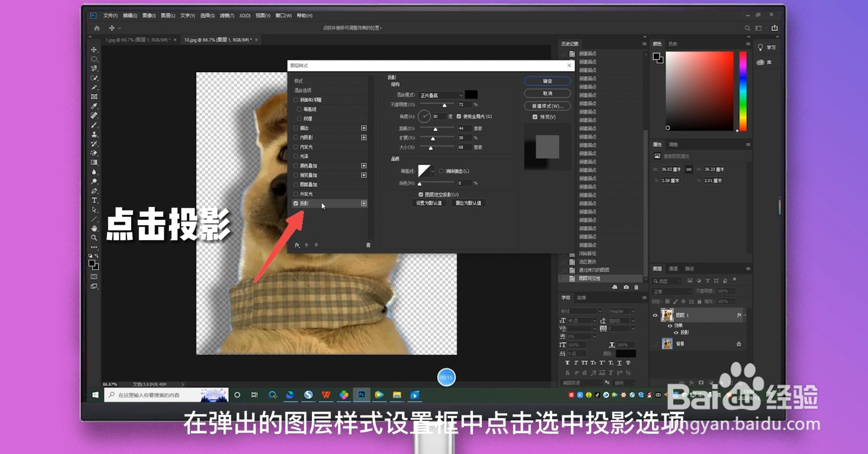868x454 pixels.
Task: Toggle the Preview checkbox
Action: [535, 117]
